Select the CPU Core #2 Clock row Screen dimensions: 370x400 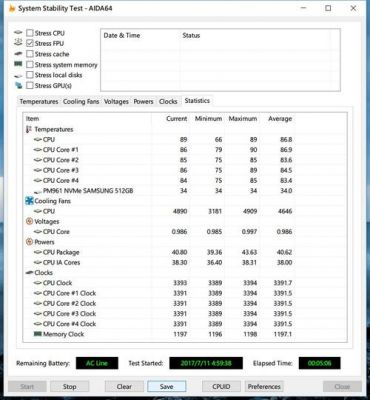pyautogui.click(x=159, y=303)
